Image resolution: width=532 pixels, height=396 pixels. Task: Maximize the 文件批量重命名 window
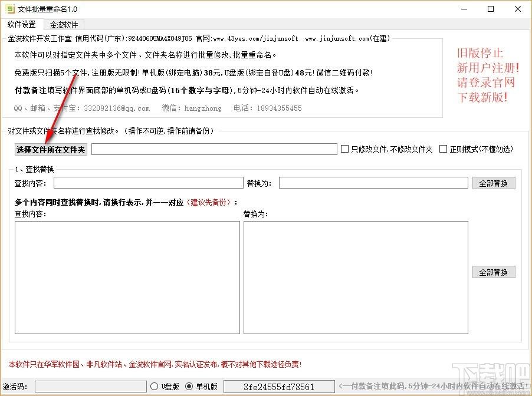pos(491,9)
